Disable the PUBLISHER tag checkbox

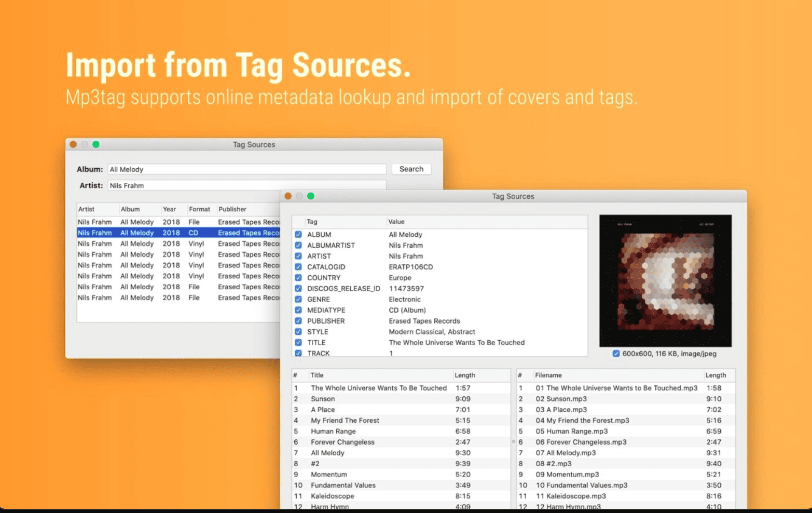[x=298, y=321]
